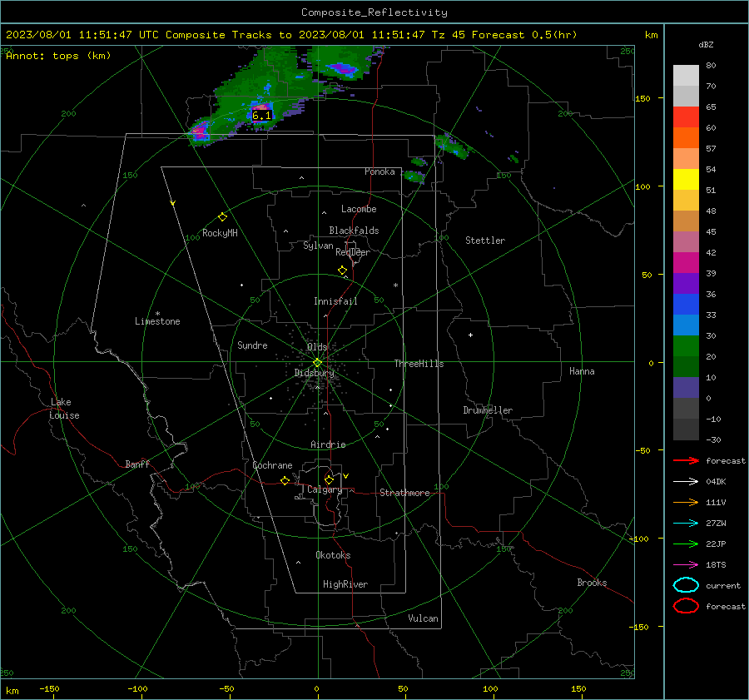Select the orange 111V arrow legend icon
Screen dimensions: 749x700
pyautogui.click(x=686, y=502)
